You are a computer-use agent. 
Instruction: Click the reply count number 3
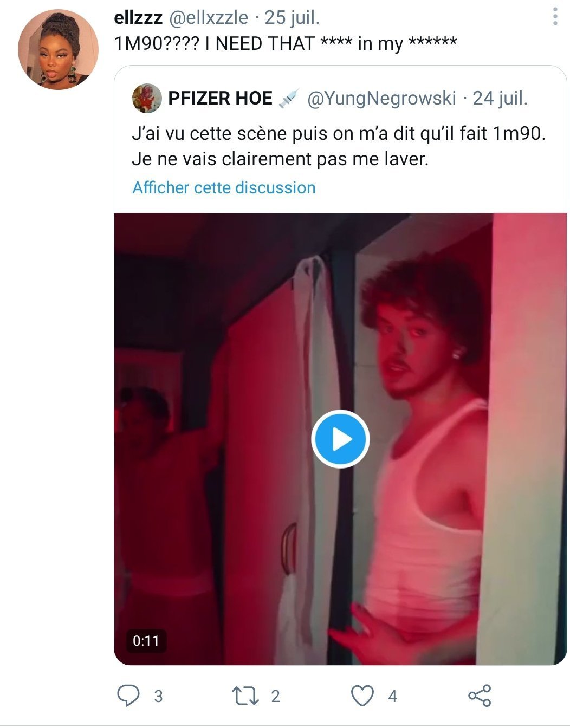(x=158, y=696)
